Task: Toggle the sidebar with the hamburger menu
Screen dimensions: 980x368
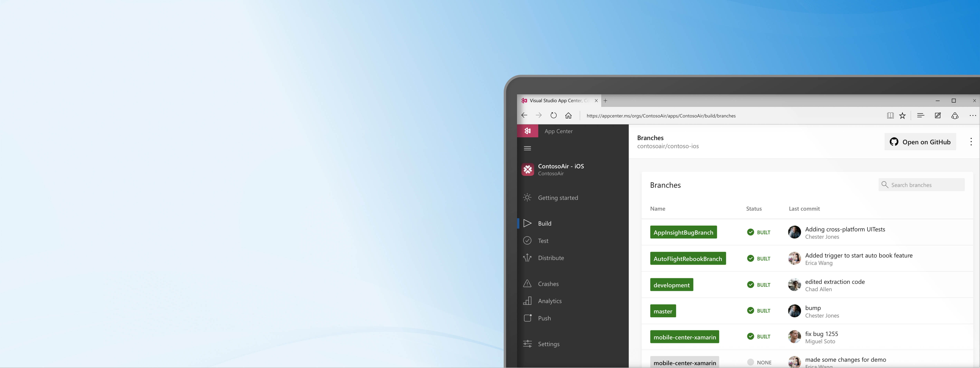Action: [527, 148]
